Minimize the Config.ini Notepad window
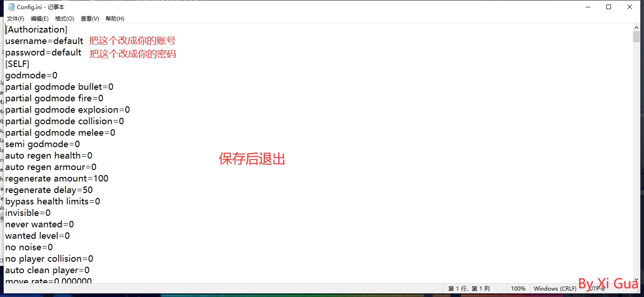 587,7
